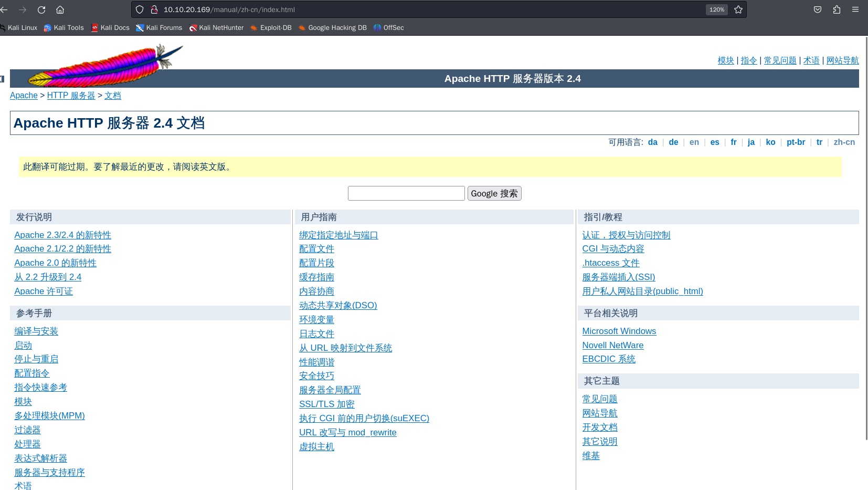868x490 pixels.
Task: Switch language to tr
Action: click(x=819, y=142)
